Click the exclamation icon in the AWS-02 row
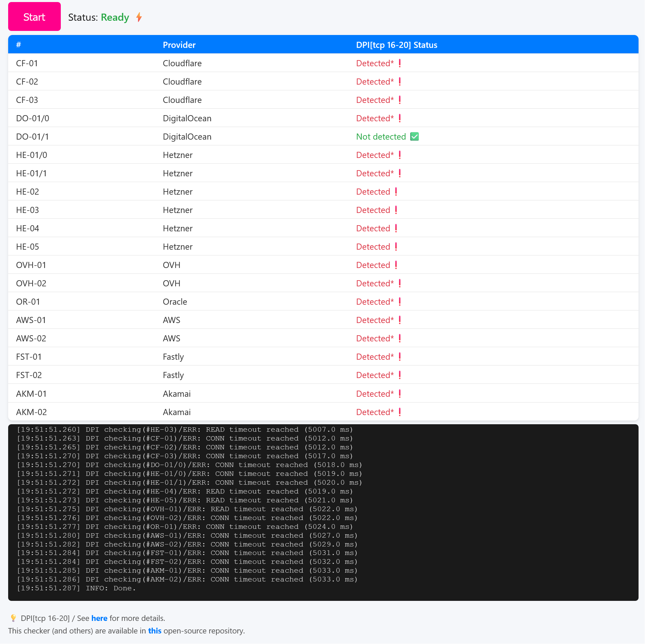The height and width of the screenshot is (644, 645). tap(400, 338)
